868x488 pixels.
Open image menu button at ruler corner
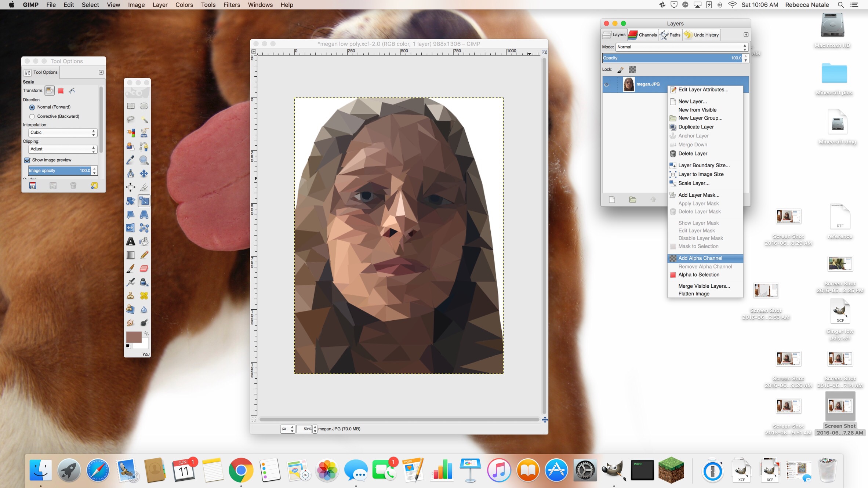[254, 52]
